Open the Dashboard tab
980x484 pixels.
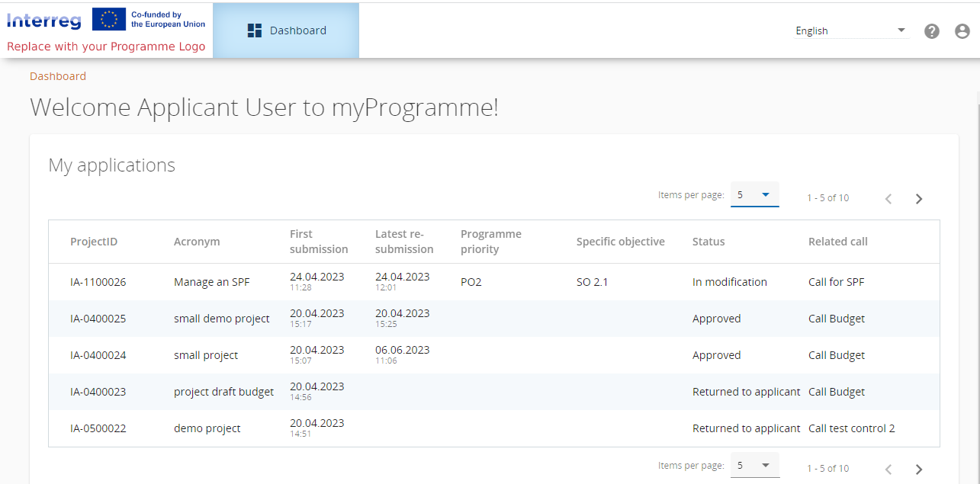coord(286,30)
